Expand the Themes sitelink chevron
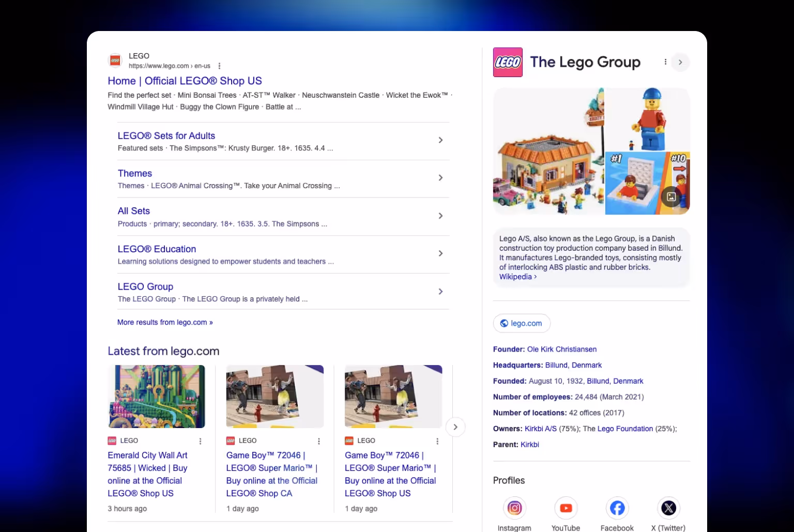Viewport: 794px width, 532px height. tap(440, 178)
